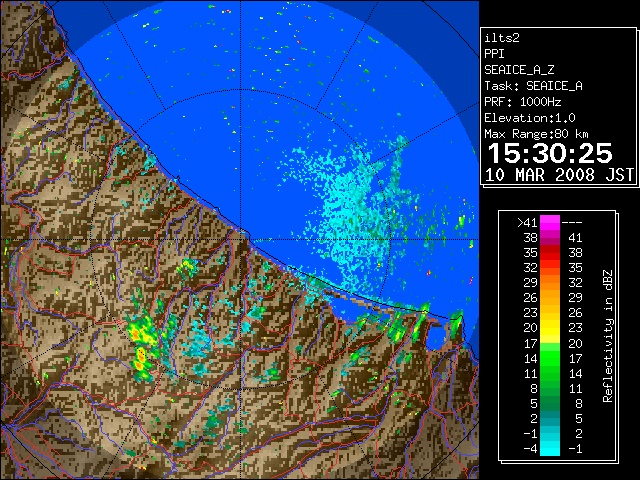Click the 'Task: SEAICE_A' line
The image size is (640, 480).
pos(533,86)
